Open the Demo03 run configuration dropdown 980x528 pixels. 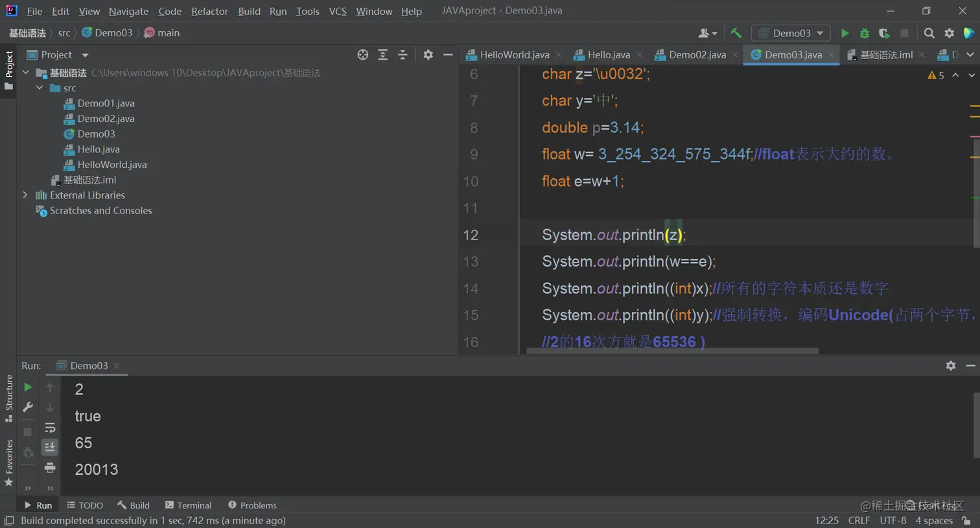[791, 33]
